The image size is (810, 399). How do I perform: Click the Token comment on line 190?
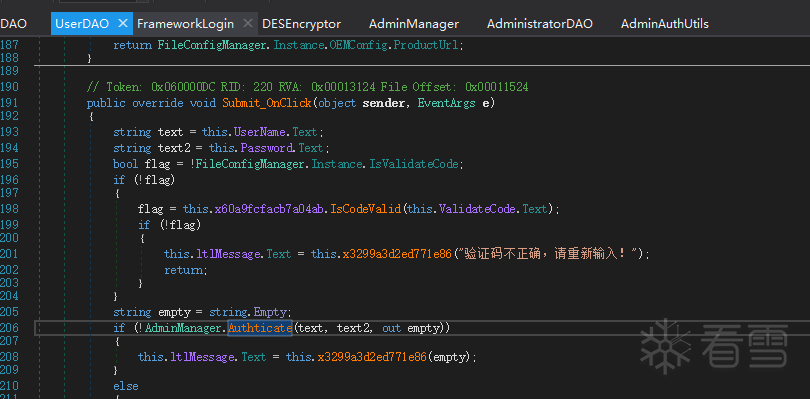(x=307, y=86)
